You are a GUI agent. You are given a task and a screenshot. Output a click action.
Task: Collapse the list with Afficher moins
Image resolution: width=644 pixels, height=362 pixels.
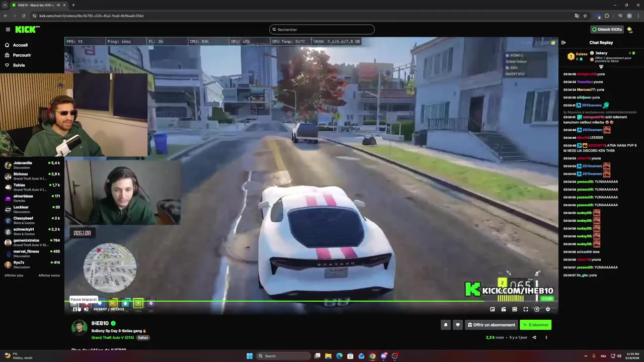point(49,276)
